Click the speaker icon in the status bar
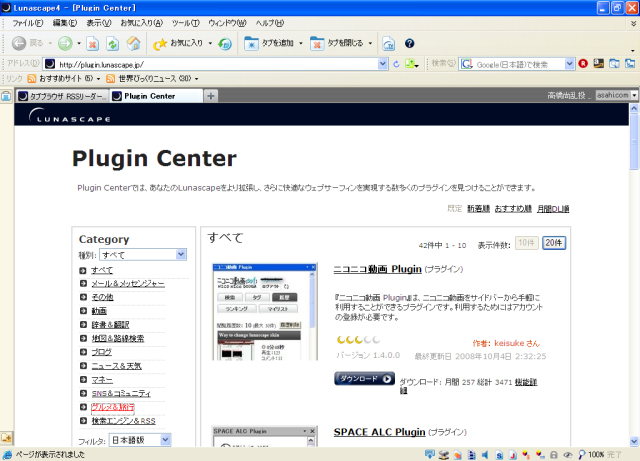 coord(485,454)
